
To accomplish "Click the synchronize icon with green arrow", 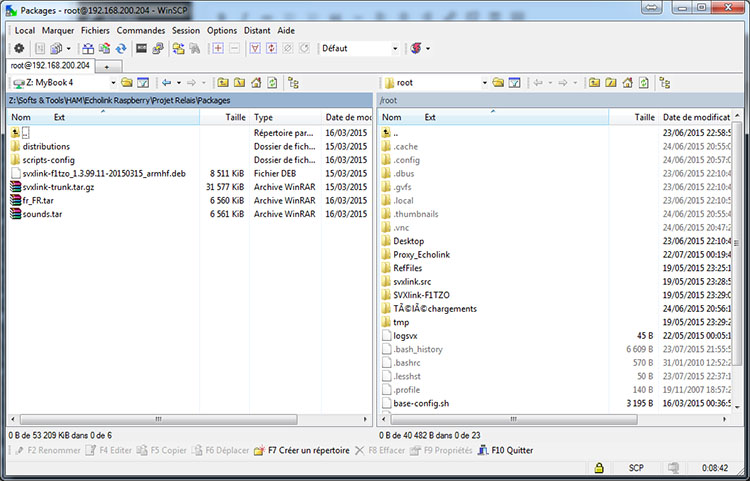I will tap(105, 48).
